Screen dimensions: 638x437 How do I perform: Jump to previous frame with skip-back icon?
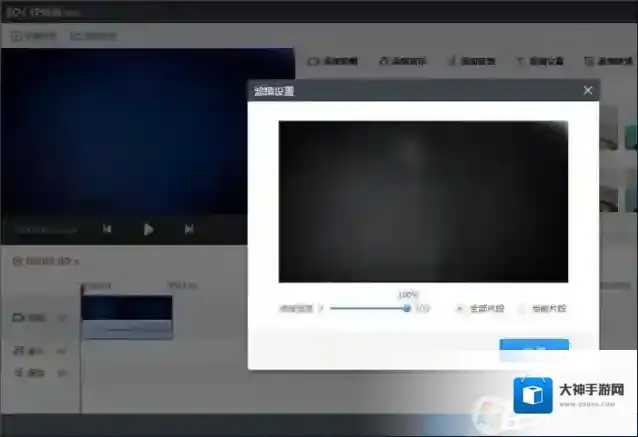click(107, 229)
